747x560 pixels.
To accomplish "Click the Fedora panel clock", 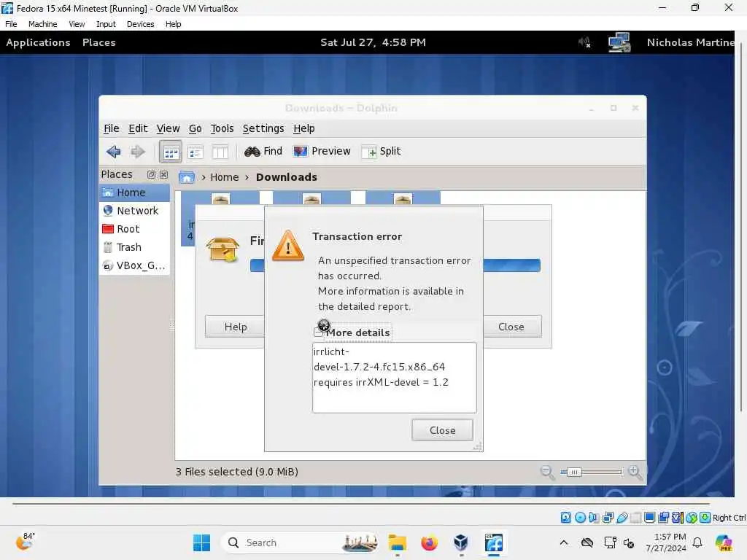I will tap(373, 42).
